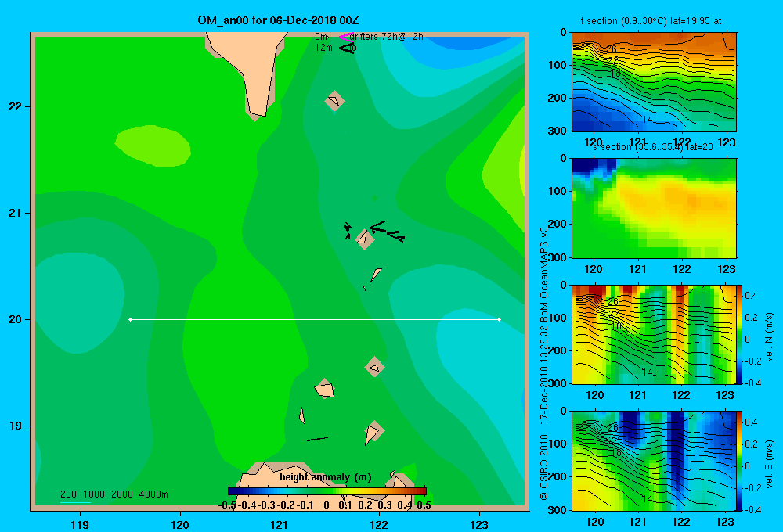Viewport: 783px width, 532px height.
Task: Click the black 12m drifter arrow in legend
Action: [x=347, y=48]
